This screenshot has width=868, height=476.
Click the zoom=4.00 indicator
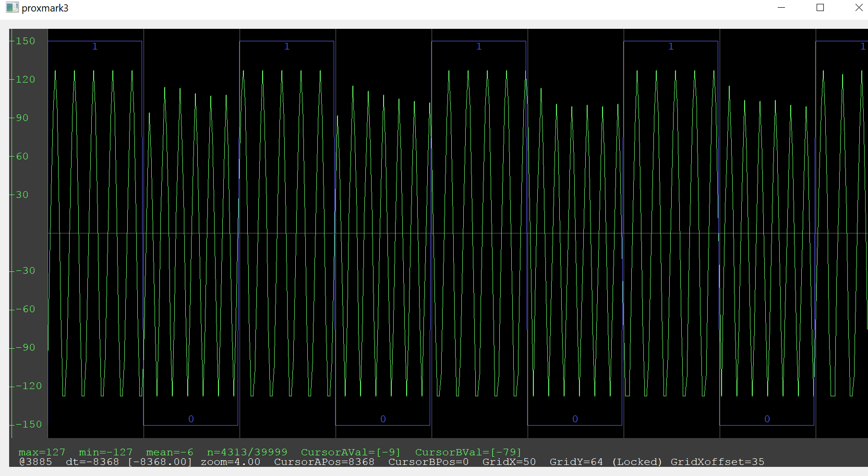[231, 462]
